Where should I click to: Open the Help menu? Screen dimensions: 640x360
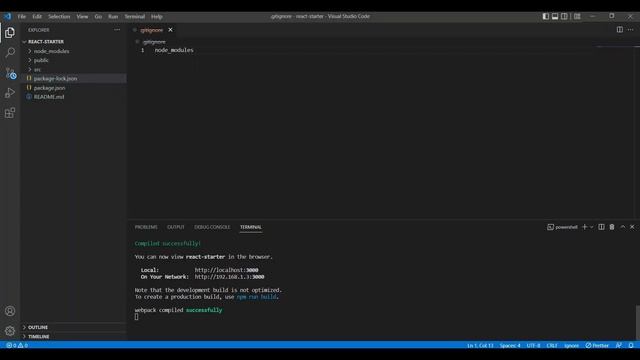[x=157, y=17]
